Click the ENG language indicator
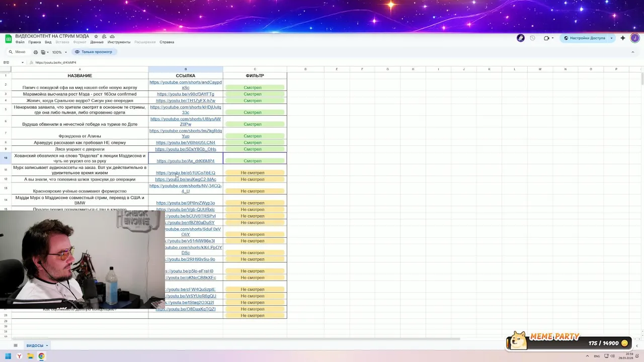The width and height of the screenshot is (644, 362). (597, 356)
